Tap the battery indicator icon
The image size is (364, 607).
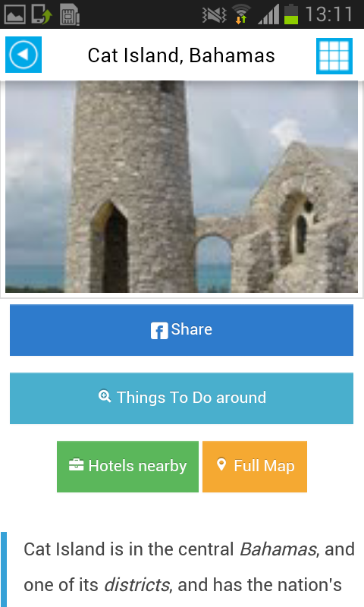[x=291, y=14]
